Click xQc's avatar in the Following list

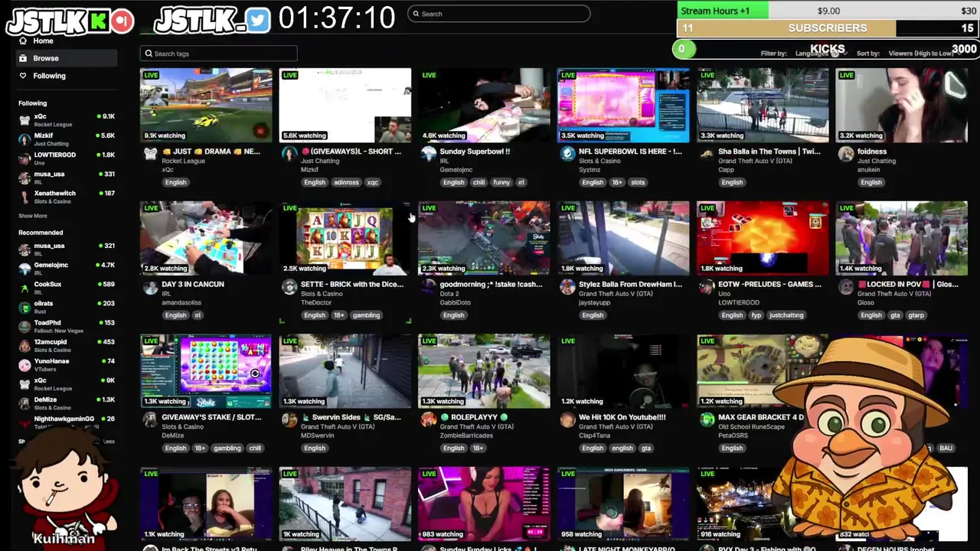pos(24,120)
